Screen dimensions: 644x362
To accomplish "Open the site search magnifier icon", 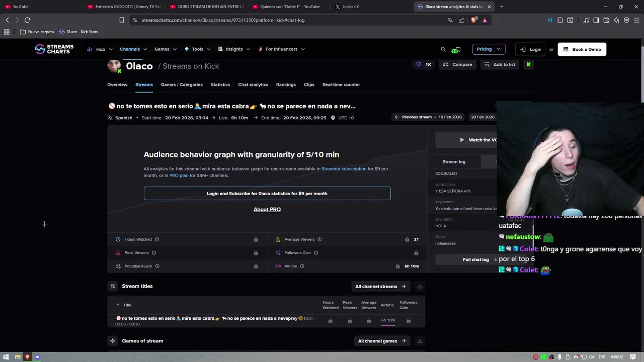I will coord(443,49).
